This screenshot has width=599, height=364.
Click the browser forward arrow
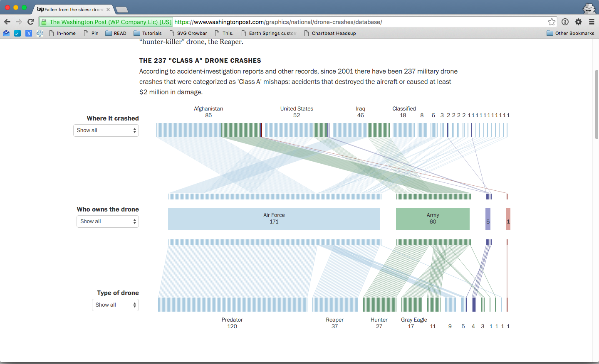[x=19, y=22]
